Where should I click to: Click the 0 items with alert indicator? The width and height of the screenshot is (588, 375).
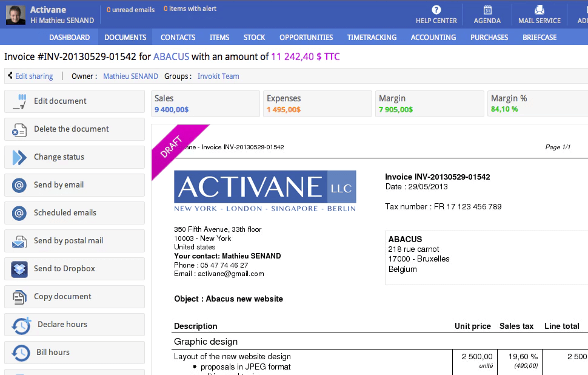click(x=190, y=8)
